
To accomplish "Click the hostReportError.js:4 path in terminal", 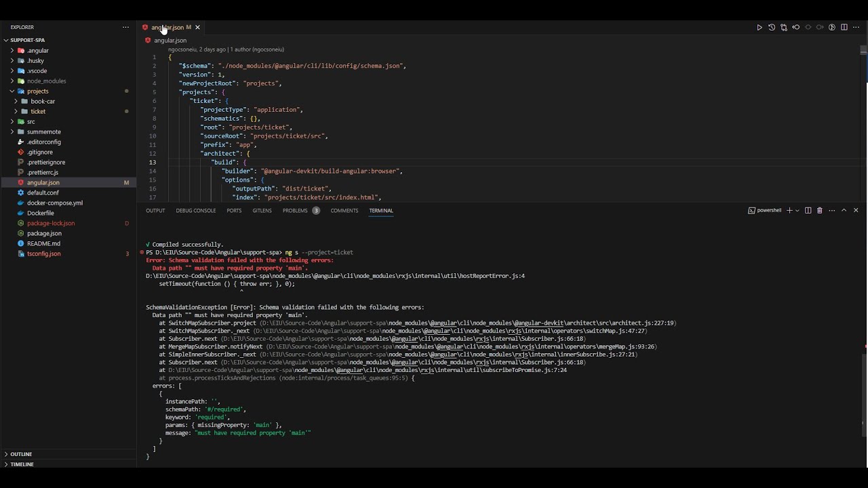I will (x=335, y=276).
